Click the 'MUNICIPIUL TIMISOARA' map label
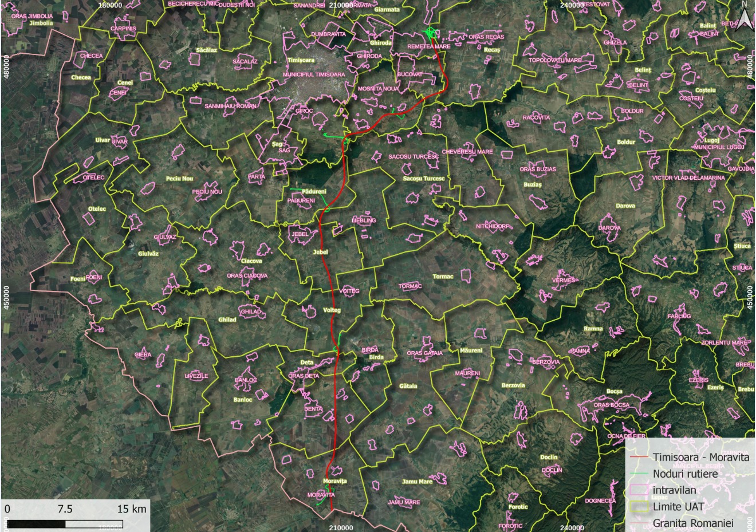 [x=314, y=75]
